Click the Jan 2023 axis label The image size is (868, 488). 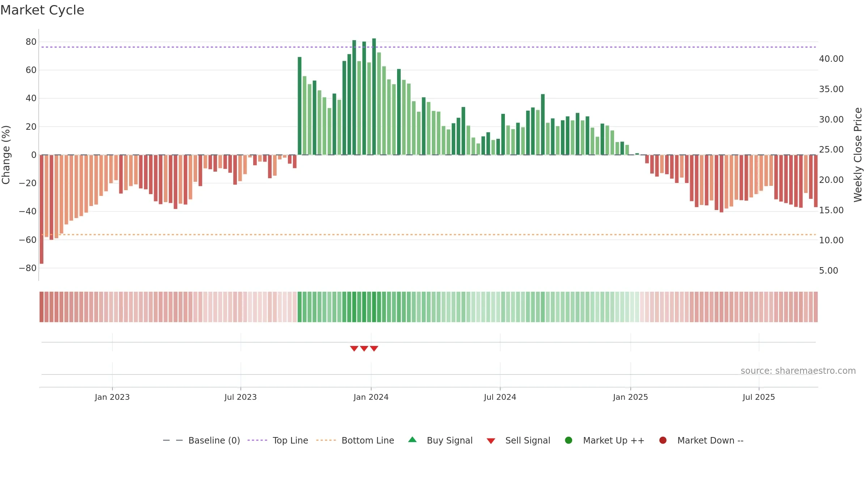112,397
